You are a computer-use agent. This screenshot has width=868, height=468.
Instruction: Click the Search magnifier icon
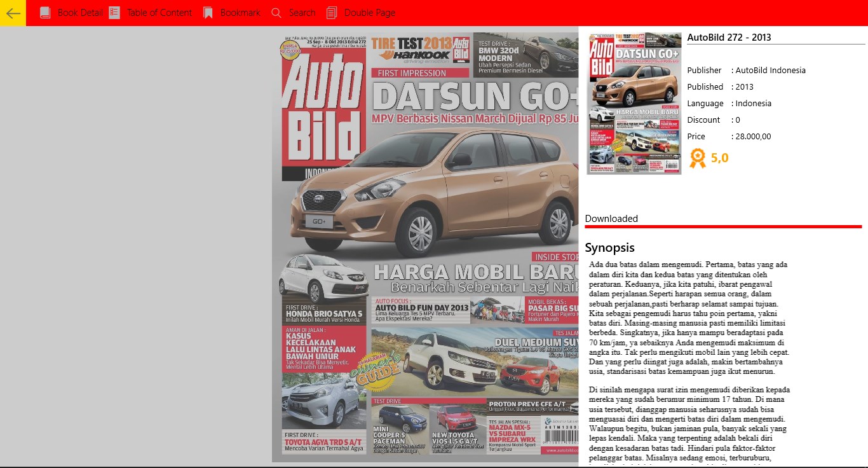click(276, 13)
